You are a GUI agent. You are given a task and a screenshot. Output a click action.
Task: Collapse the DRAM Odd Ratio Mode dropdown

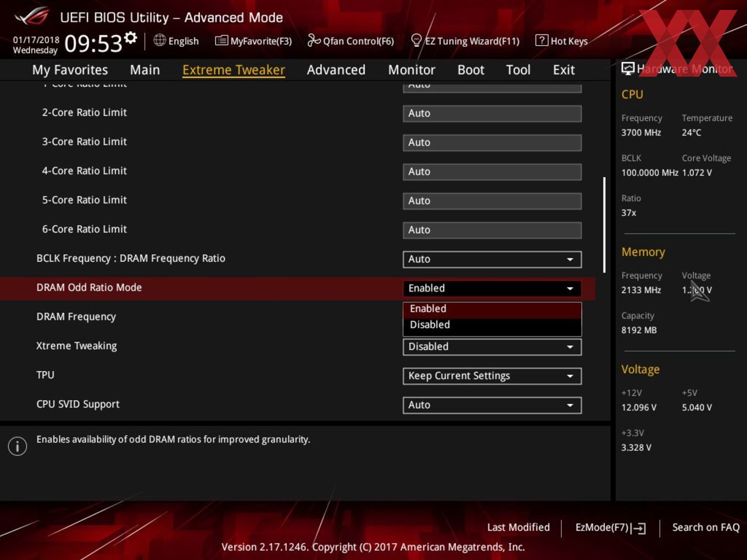point(492,288)
